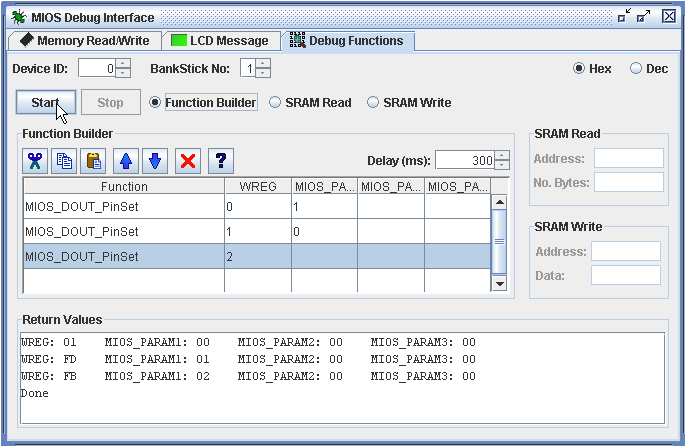Select the Debug Functions tab
This screenshot has width=685, height=446.
pyautogui.click(x=348, y=41)
